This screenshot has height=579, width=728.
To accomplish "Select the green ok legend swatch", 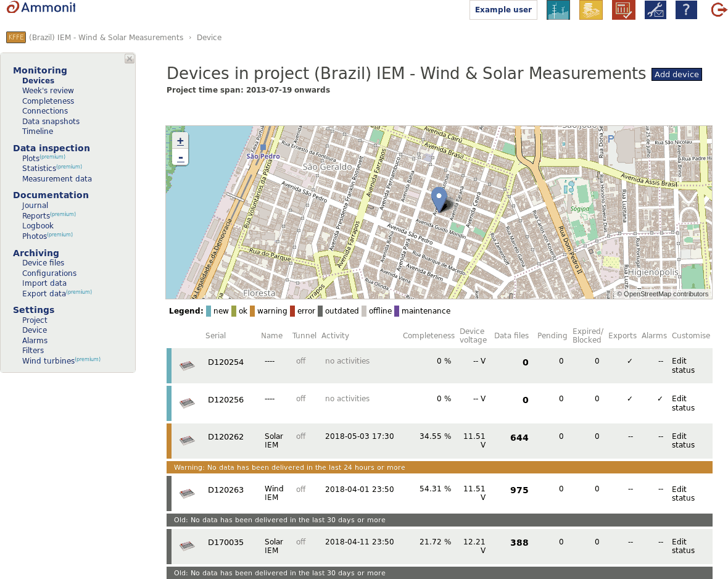I will click(234, 310).
